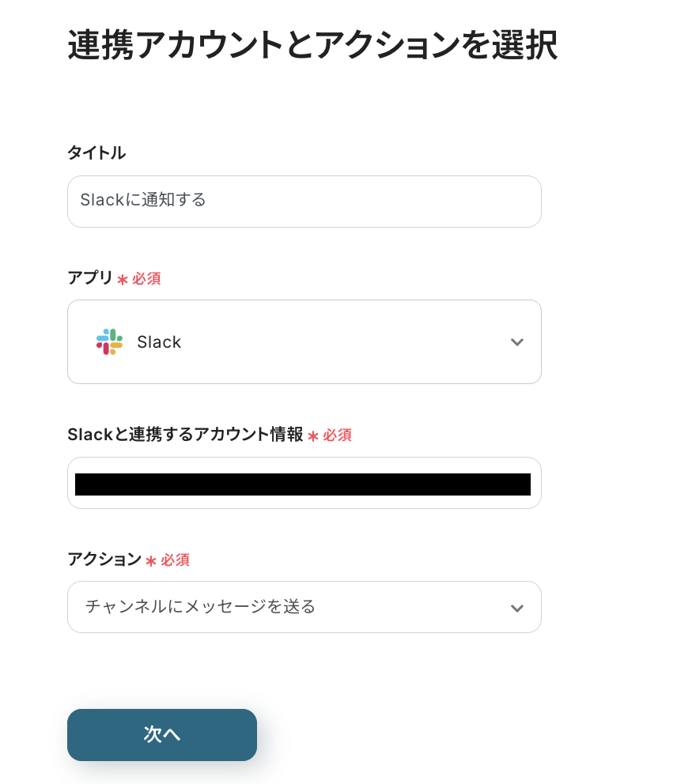Click the アクション field label
The image size is (677, 784).
coord(104,560)
